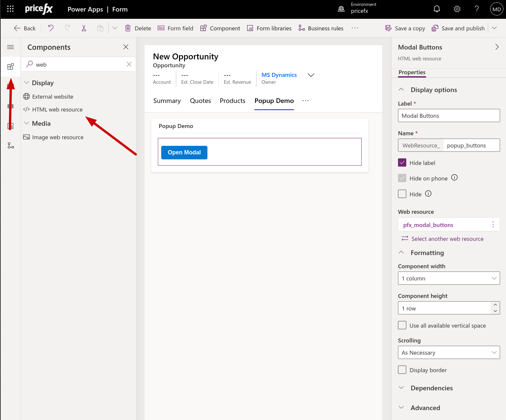Open the Component width dropdown
Image resolution: width=506 pixels, height=420 pixels.
pos(449,278)
